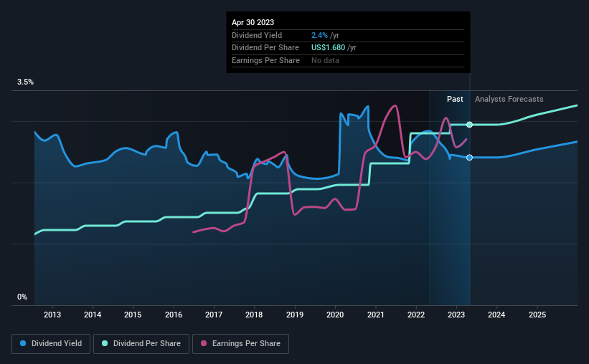
Task: Click the 2017 x-axis label
Action: tap(214, 315)
